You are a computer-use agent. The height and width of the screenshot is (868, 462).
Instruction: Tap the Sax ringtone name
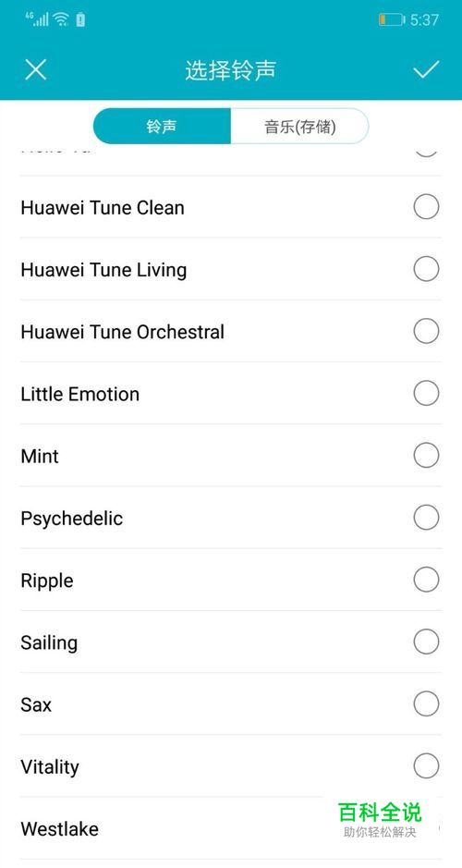tap(36, 704)
